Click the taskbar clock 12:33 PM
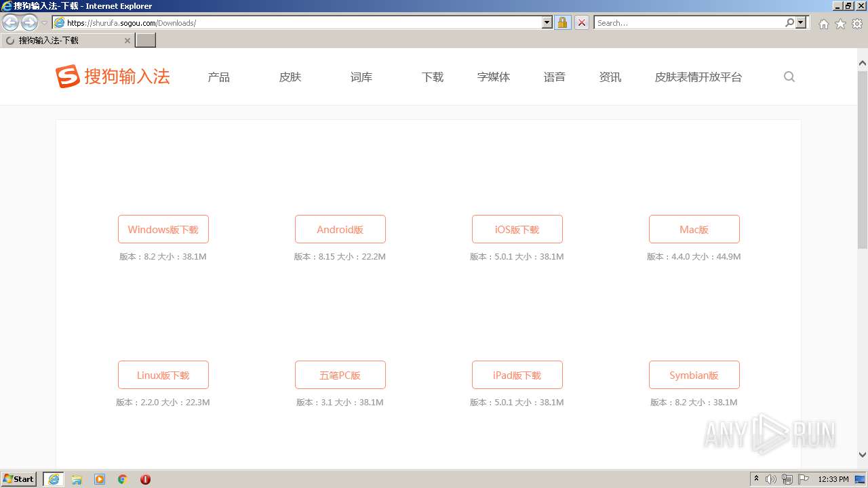The image size is (868, 488). click(833, 479)
